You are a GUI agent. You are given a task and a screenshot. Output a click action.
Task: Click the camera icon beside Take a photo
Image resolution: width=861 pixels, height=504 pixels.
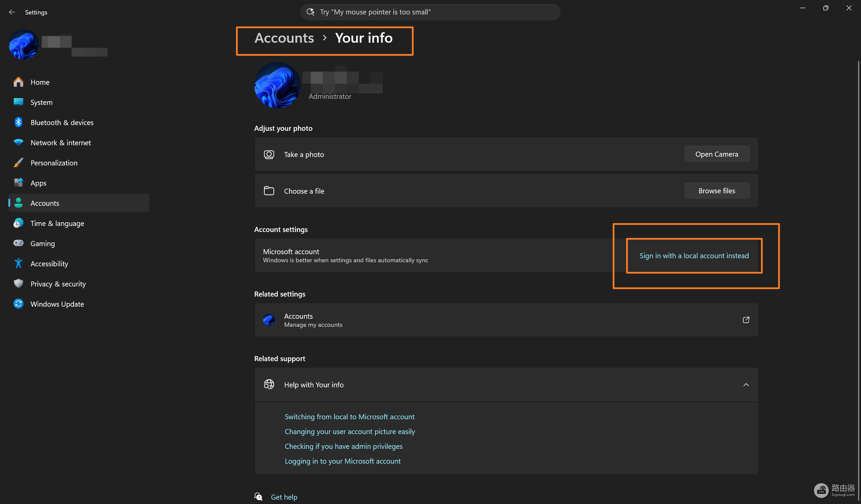(x=269, y=154)
